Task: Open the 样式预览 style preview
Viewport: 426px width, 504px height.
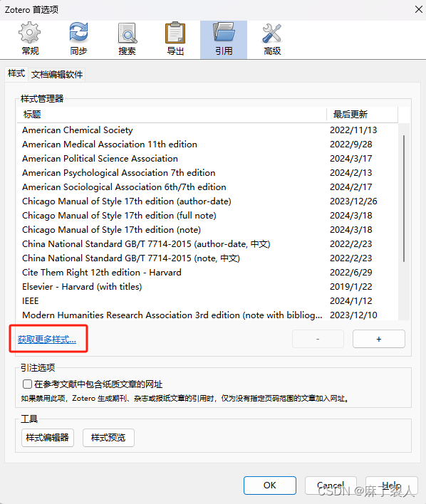Action: pos(108,438)
